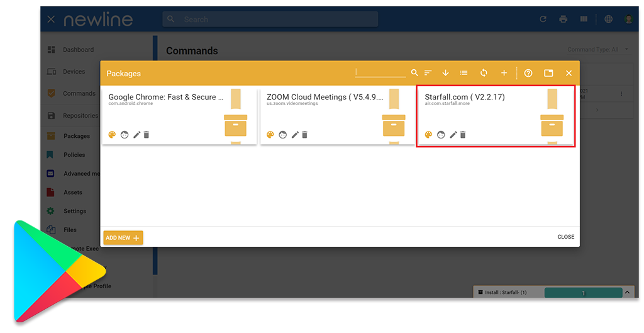Close the Packages dialog with X icon
This screenshot has width=644, height=333.
569,73
